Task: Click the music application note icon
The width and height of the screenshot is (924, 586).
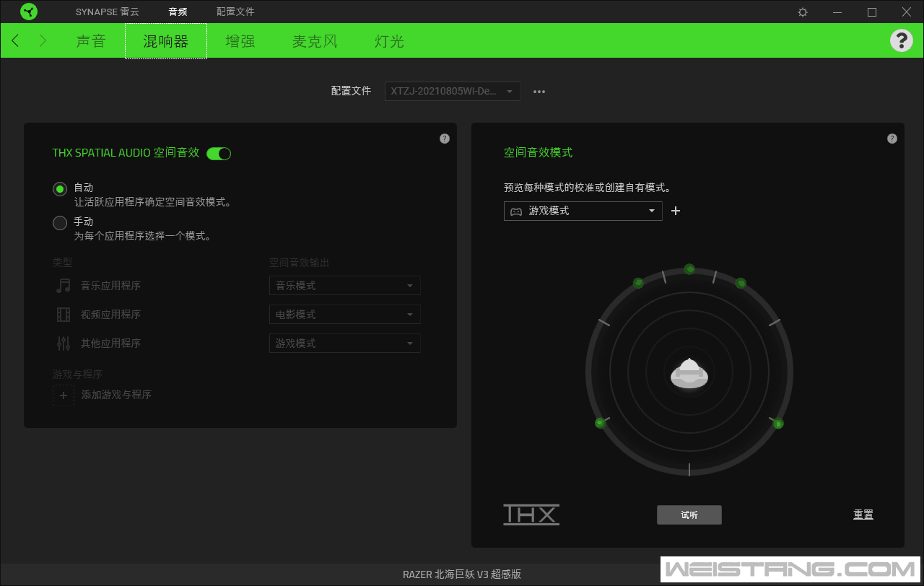Action: click(x=64, y=286)
